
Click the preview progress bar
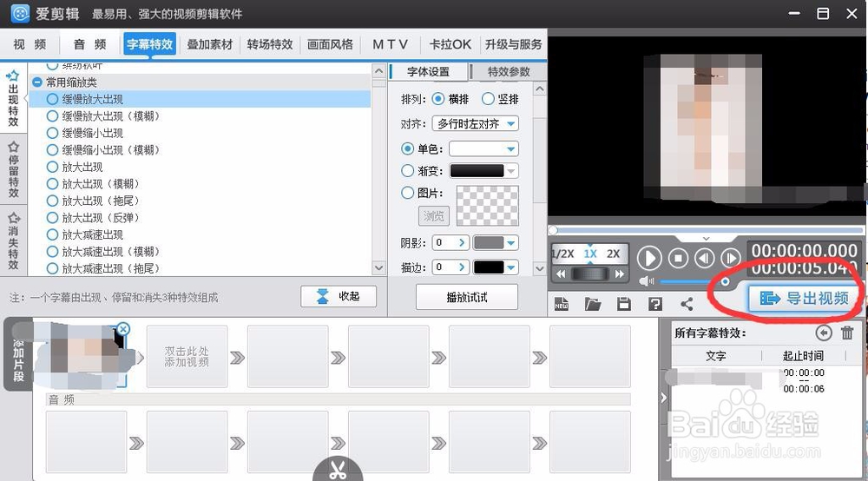tap(706, 230)
